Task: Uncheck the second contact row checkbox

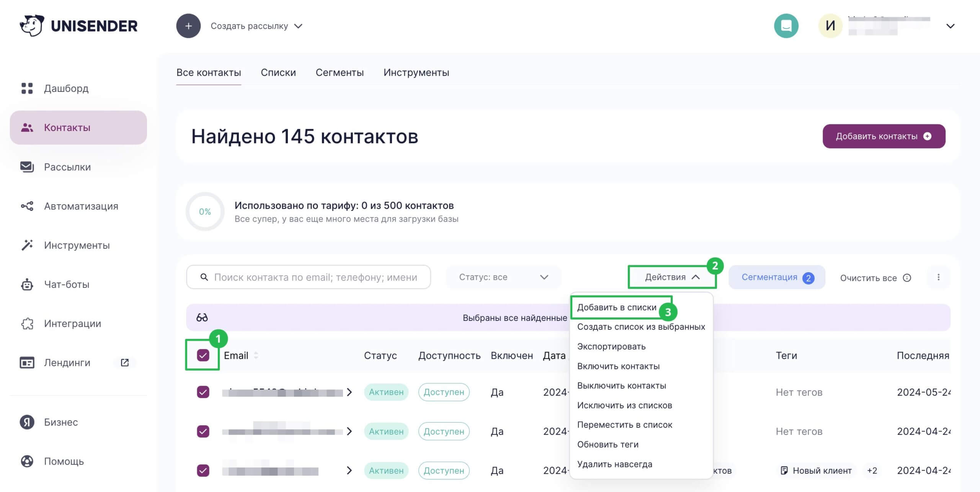Action: click(203, 431)
